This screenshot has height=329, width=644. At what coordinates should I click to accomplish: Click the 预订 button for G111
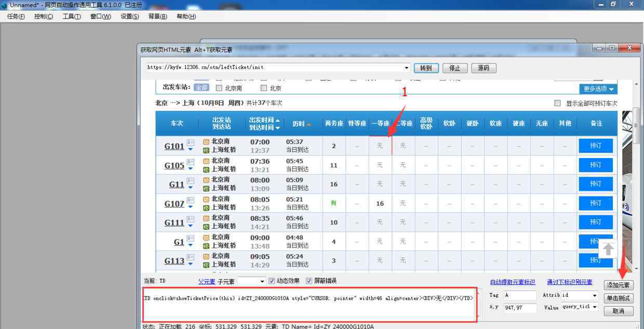596,222
